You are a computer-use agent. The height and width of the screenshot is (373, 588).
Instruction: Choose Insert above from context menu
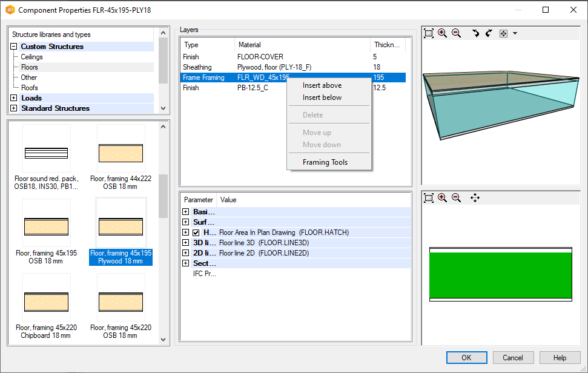pos(322,85)
